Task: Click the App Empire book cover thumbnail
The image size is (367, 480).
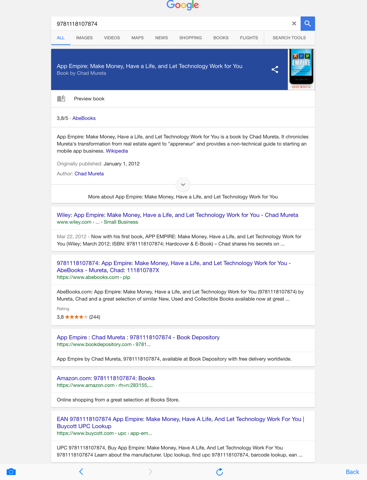Action: pyautogui.click(x=301, y=69)
